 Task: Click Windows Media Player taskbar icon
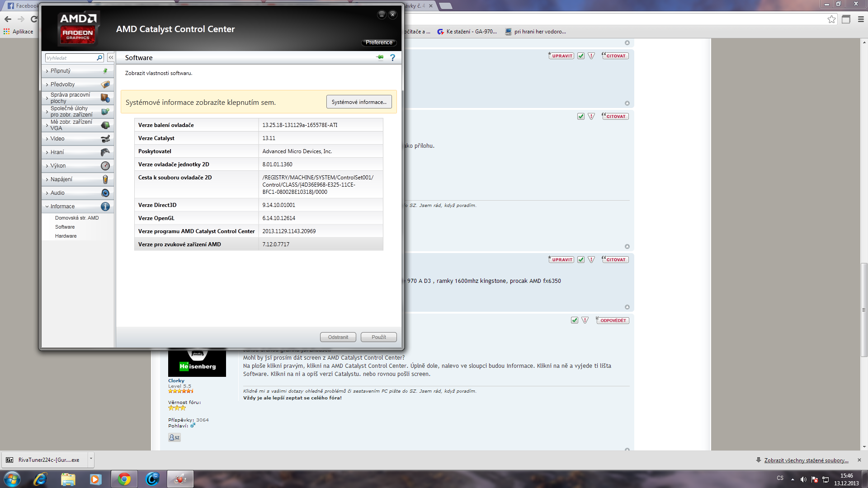coord(95,479)
